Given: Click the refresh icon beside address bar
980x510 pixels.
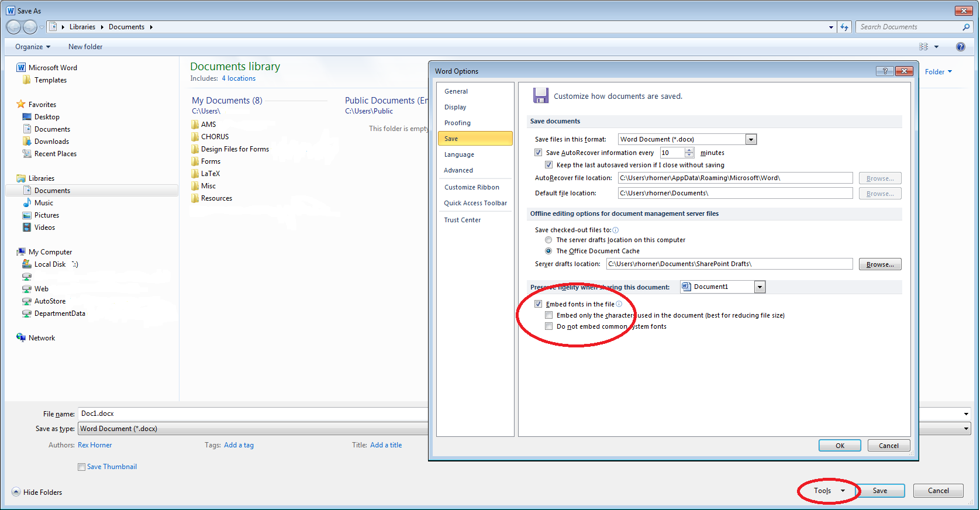Looking at the screenshot, I should 844,27.
